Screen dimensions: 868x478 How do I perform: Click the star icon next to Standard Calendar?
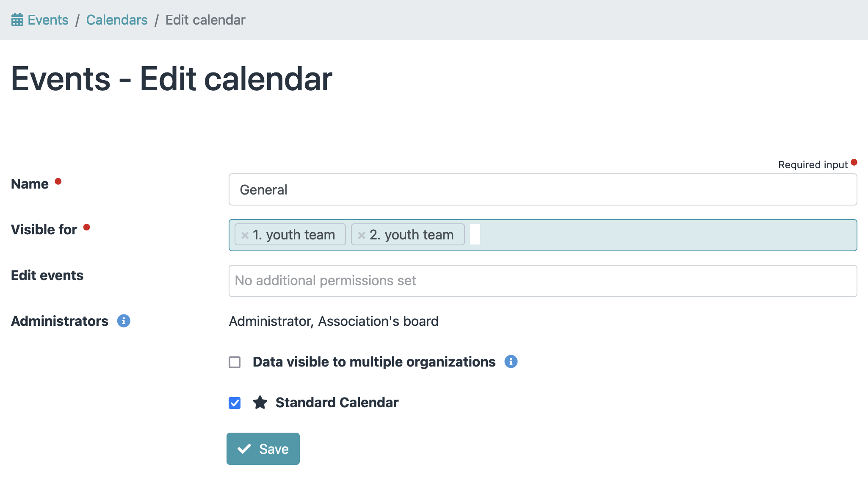click(260, 402)
